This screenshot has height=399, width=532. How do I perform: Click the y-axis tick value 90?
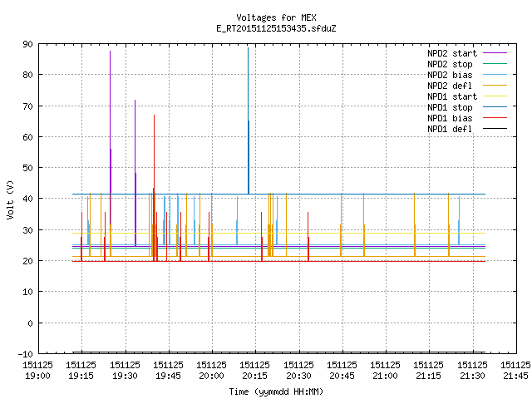pyautogui.click(x=27, y=44)
